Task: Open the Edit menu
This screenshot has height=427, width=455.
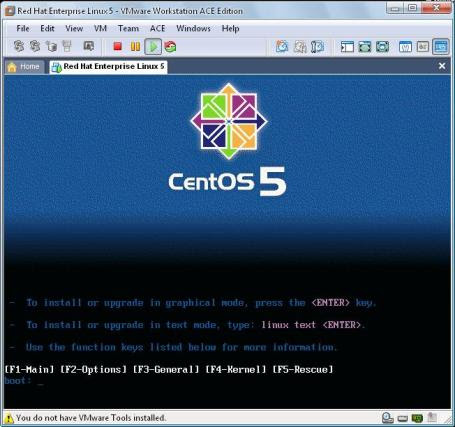Action: click(47, 28)
